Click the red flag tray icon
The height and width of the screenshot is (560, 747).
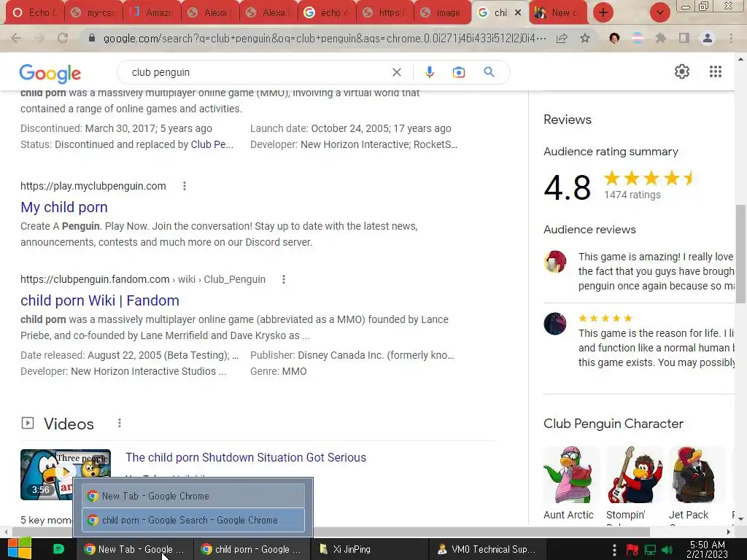coord(632,550)
